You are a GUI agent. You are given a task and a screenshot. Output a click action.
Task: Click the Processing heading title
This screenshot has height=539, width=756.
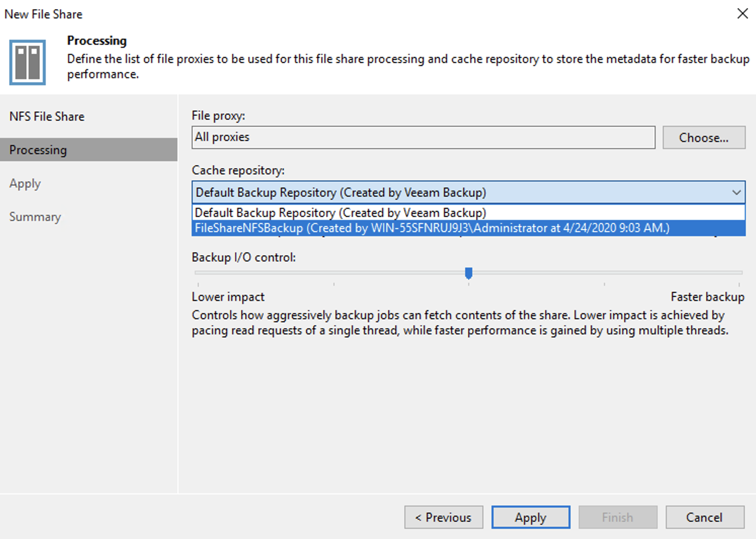click(97, 41)
